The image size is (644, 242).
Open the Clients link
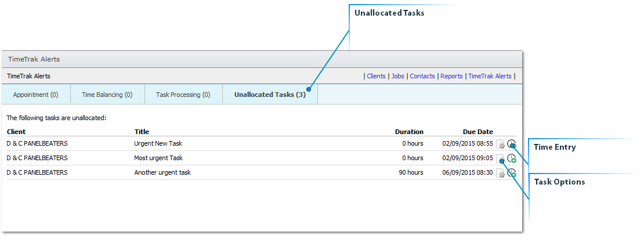tap(376, 76)
